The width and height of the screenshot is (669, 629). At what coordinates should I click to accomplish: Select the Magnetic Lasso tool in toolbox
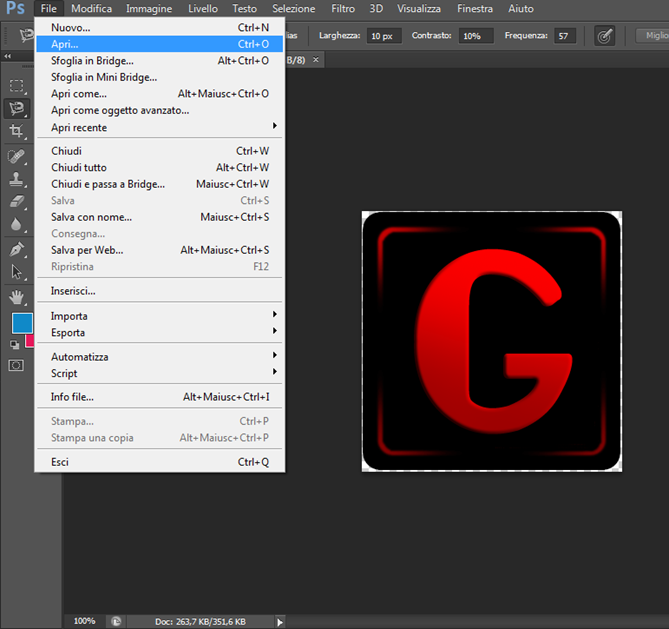click(x=17, y=108)
